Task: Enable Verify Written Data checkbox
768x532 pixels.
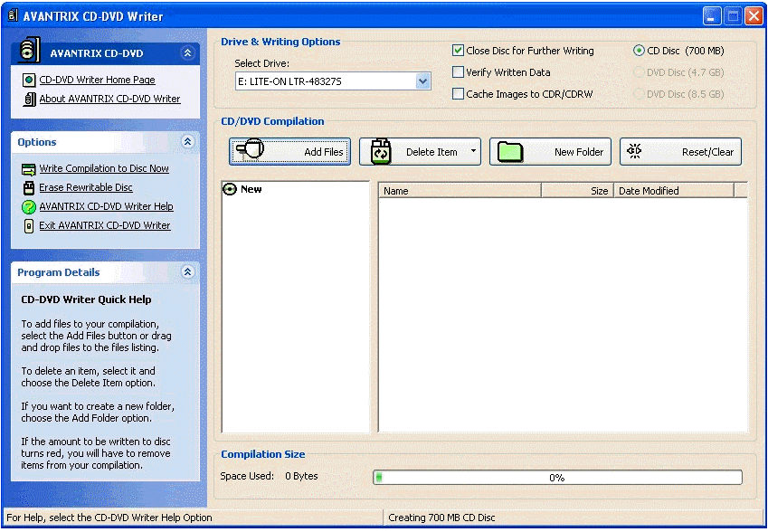Action: 458,72
